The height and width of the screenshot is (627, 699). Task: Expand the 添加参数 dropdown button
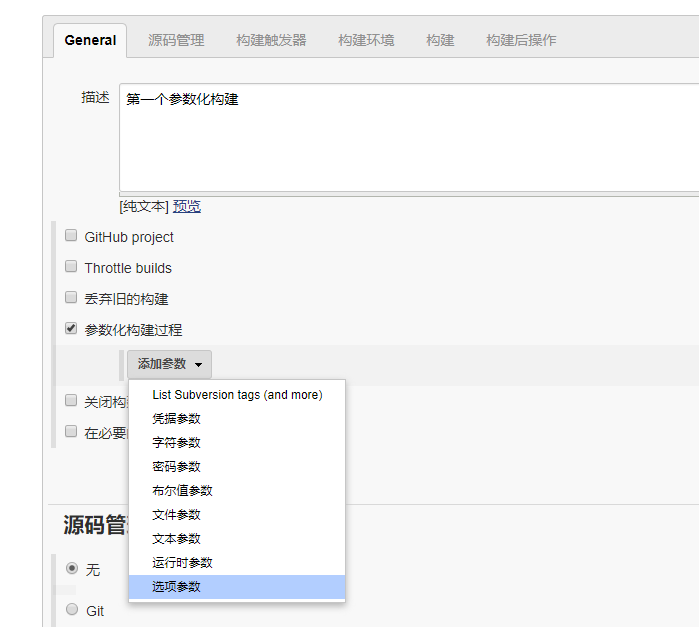point(169,364)
